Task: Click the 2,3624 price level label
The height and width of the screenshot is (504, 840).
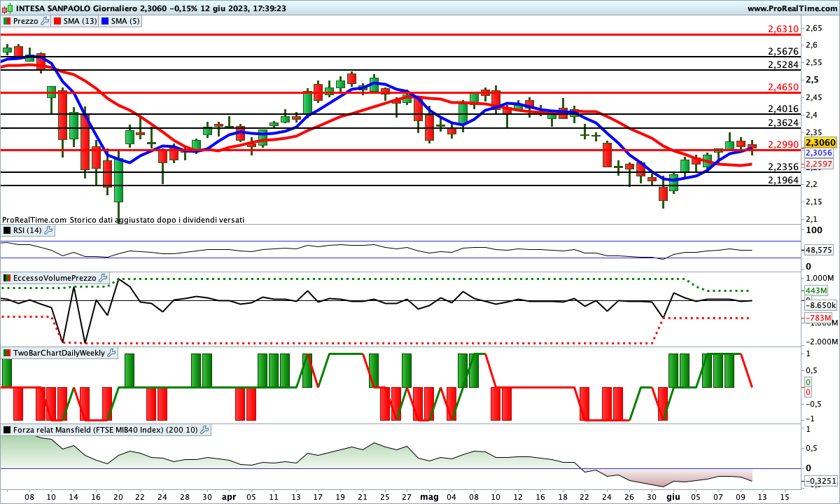Action: [x=783, y=122]
